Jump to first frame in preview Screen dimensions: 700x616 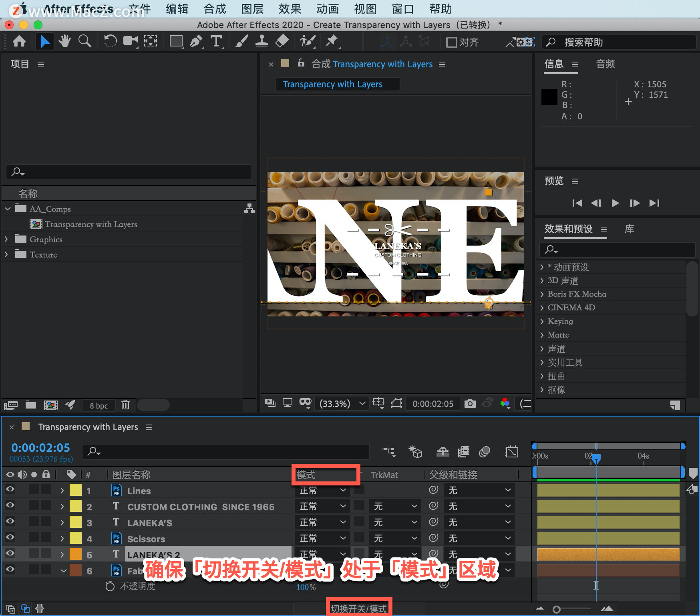[577, 203]
